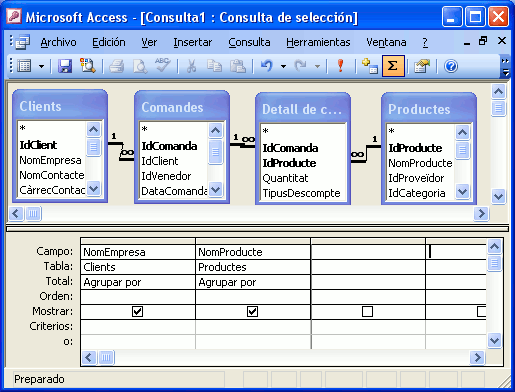The height and width of the screenshot is (392, 515).
Task: Click Productes field list scroll down arrow
Action: (x=462, y=191)
